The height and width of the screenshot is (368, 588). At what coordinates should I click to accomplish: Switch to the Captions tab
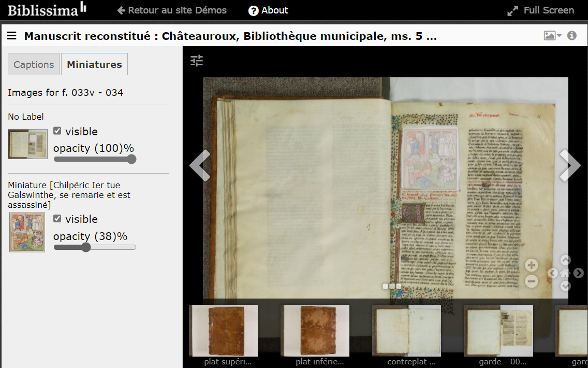click(34, 64)
